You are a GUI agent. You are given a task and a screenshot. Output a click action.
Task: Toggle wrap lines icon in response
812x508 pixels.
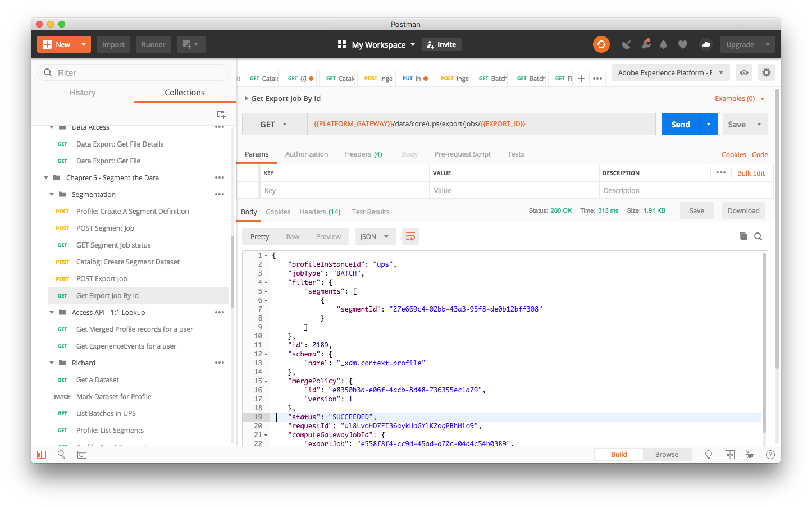(x=410, y=236)
